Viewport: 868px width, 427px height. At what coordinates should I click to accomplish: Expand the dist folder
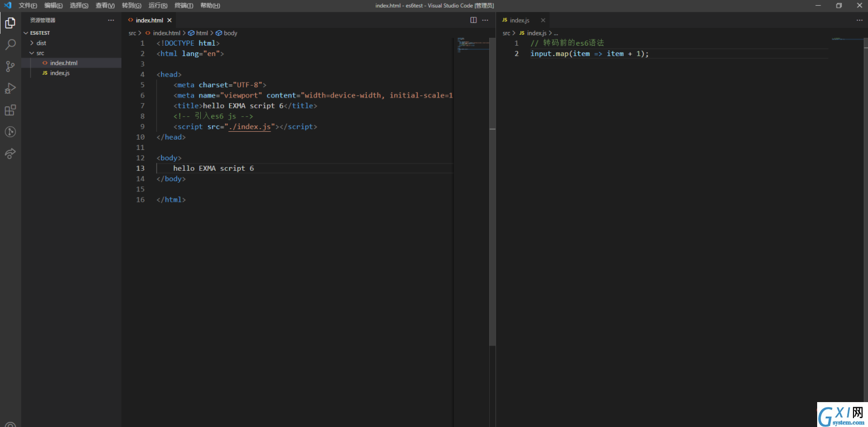(x=72, y=43)
